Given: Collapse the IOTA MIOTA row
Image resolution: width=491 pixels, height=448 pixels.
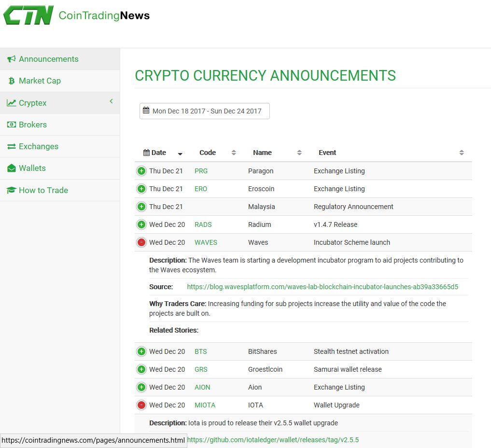Looking at the screenshot, I should coord(141,405).
